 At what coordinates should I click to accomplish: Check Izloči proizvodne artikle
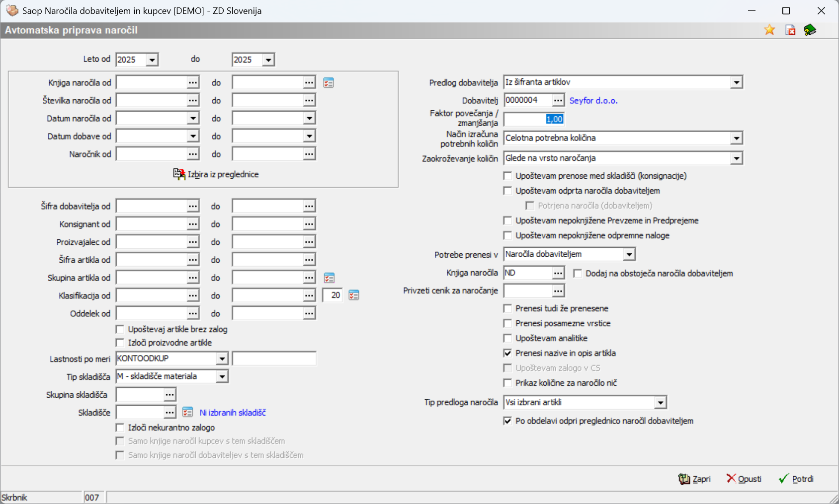(120, 343)
